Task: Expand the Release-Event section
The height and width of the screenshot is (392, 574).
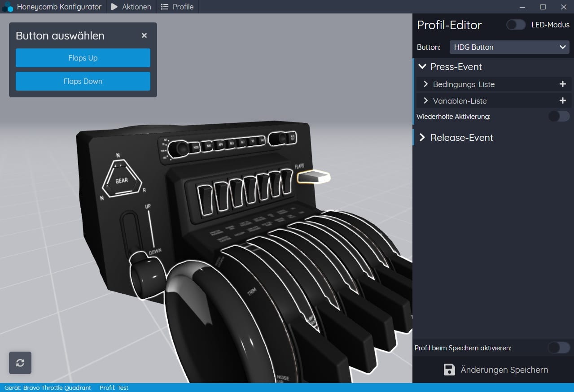Action: click(x=422, y=138)
